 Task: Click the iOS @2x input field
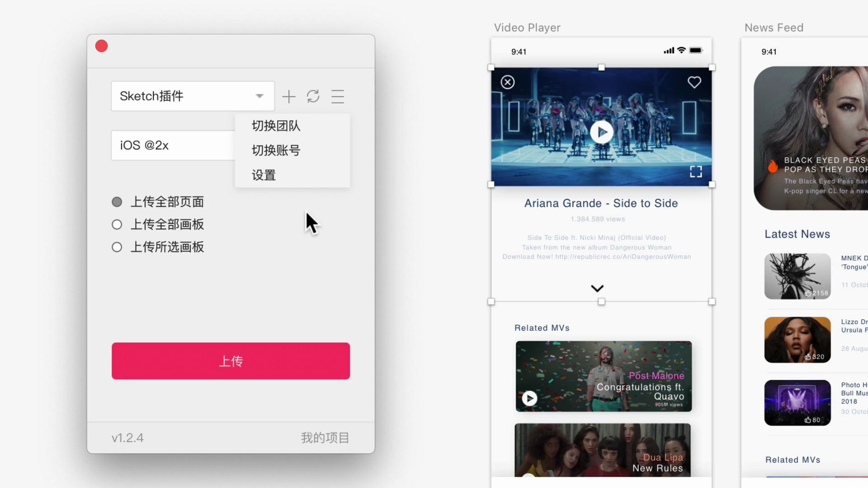tap(173, 145)
